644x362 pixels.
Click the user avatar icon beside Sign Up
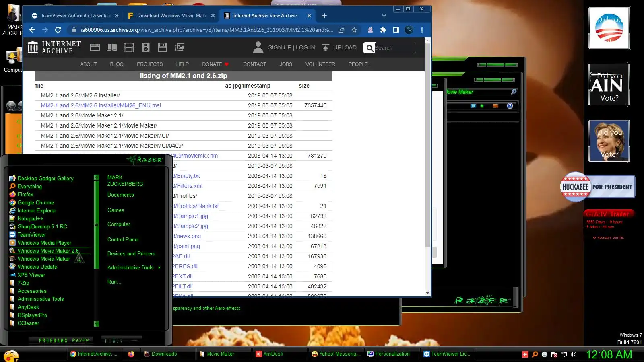[258, 47]
